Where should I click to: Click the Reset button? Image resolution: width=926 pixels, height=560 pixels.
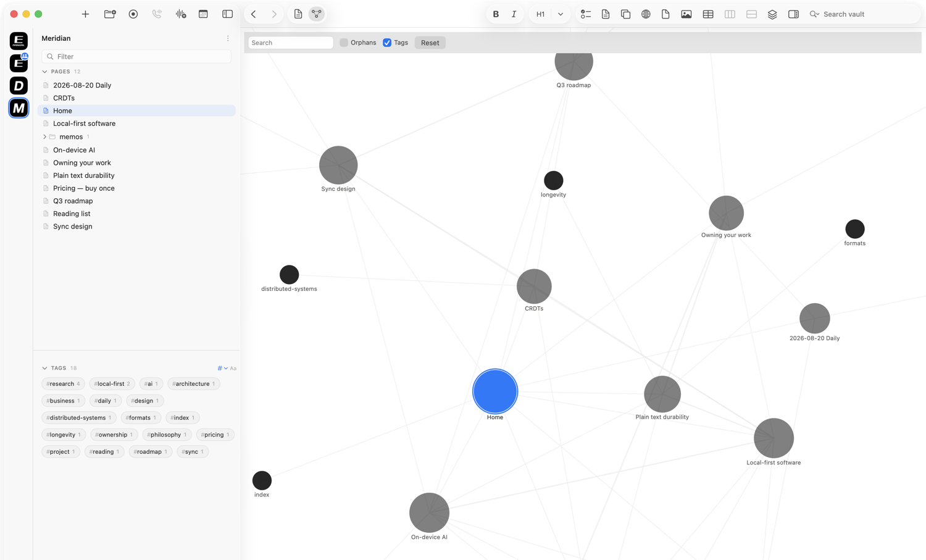coord(430,43)
